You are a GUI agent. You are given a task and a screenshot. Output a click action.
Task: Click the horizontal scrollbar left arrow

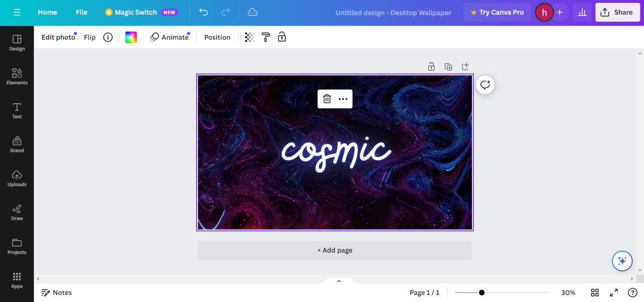pos(38,278)
